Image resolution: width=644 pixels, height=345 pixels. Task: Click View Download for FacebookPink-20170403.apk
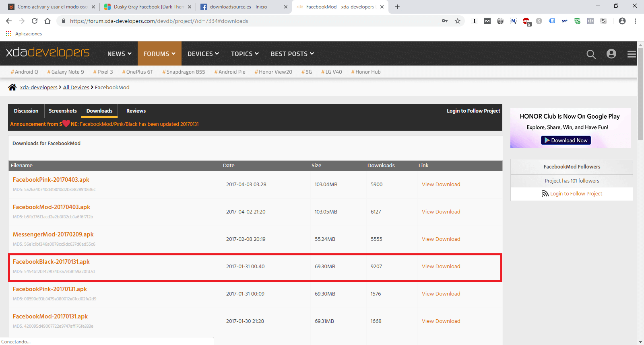441,184
